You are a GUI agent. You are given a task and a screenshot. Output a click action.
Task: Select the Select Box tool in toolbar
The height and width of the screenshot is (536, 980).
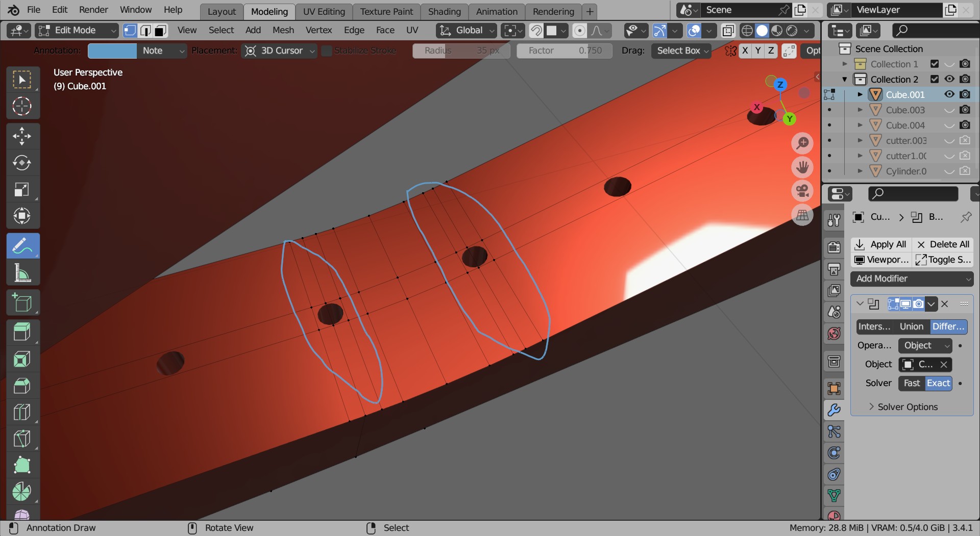tap(21, 80)
